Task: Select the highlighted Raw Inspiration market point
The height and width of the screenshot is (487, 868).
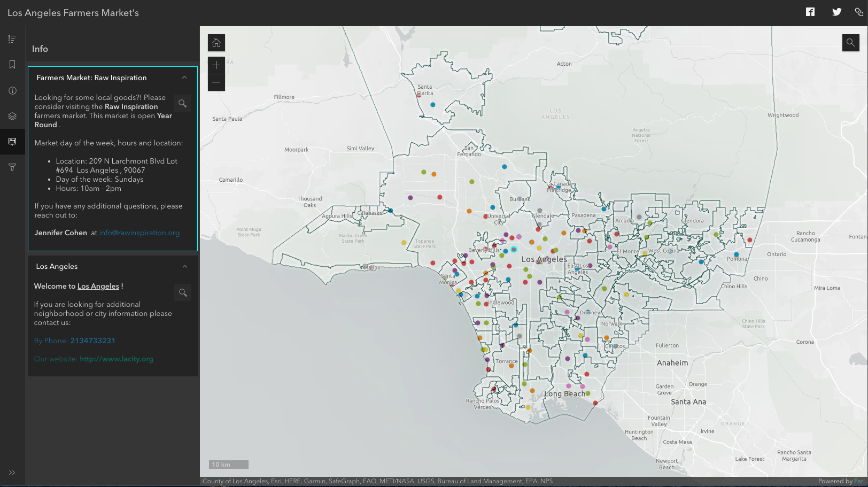Action: pos(514,250)
